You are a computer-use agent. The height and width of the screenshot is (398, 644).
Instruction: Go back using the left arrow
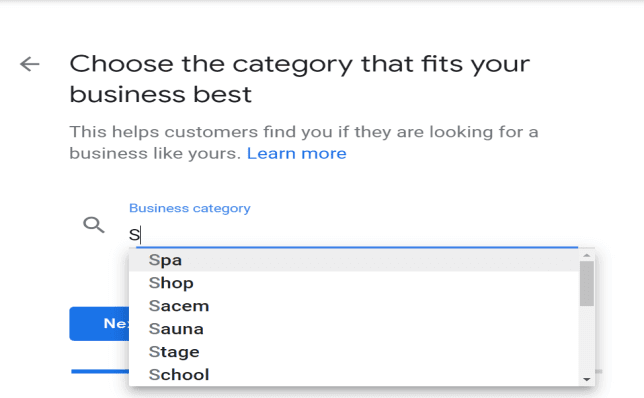tap(30, 64)
